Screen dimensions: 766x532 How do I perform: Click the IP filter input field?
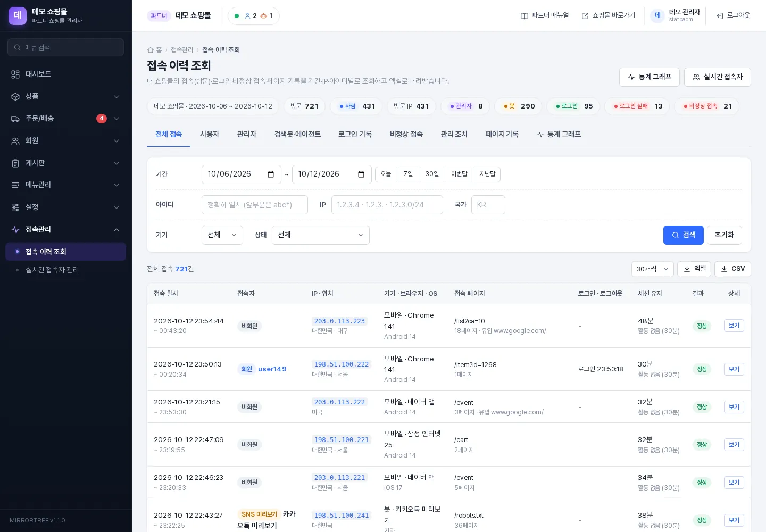pos(387,205)
